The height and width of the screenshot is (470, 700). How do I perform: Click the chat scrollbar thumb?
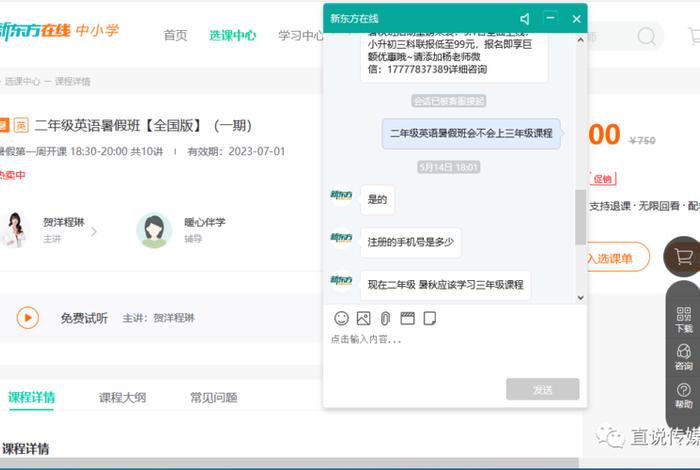click(x=580, y=217)
